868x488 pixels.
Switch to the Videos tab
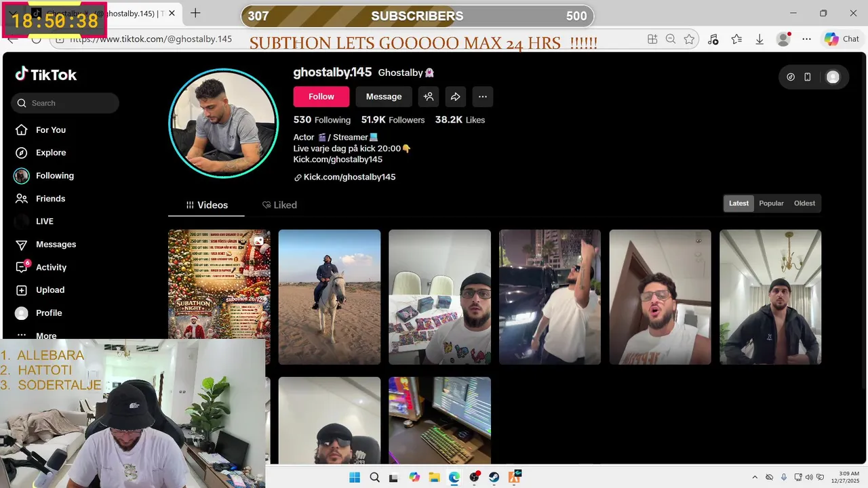[x=207, y=205]
